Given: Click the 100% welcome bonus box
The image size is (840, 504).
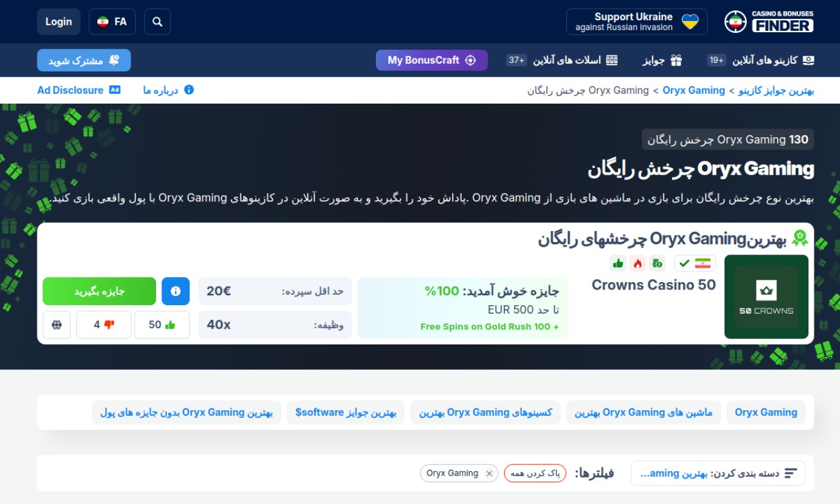Looking at the screenshot, I should tap(463, 308).
